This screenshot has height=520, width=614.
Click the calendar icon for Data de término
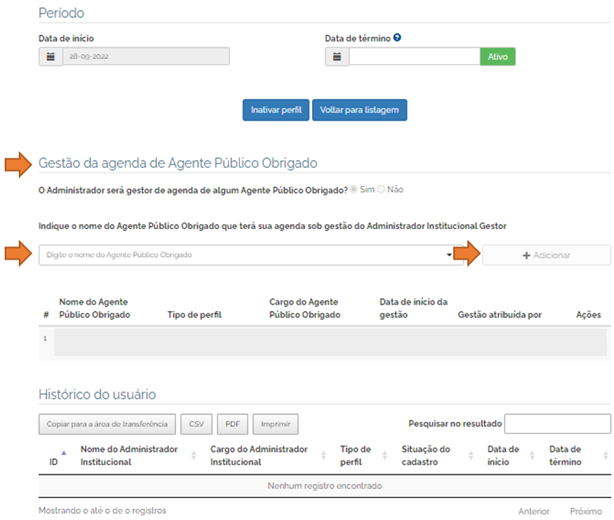point(337,57)
